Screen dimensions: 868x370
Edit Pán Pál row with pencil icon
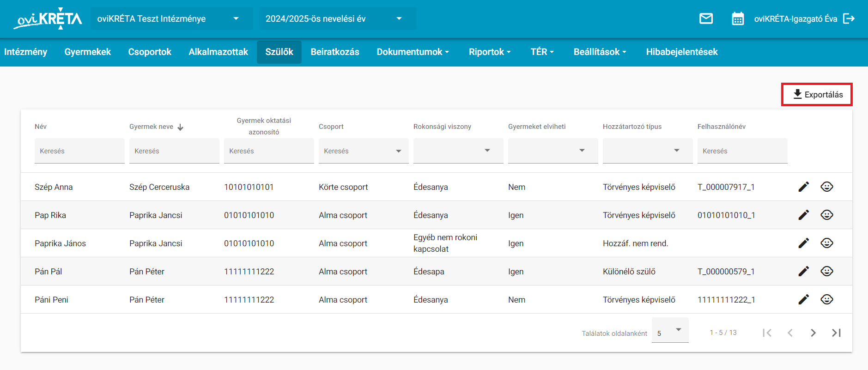click(804, 271)
